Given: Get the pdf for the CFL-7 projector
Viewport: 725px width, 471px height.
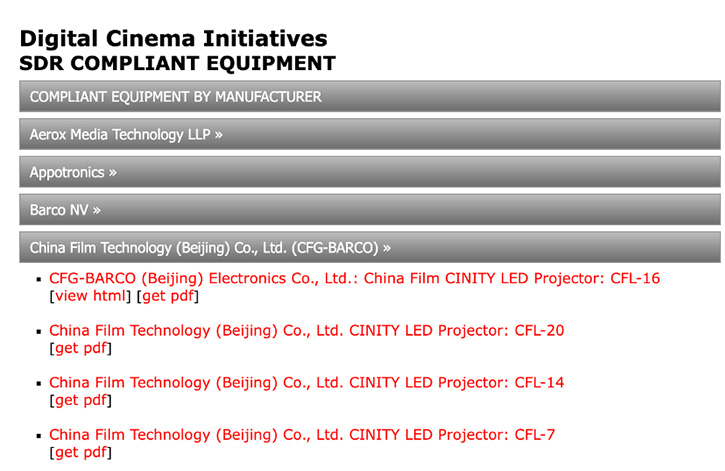Looking at the screenshot, I should 81,453.
